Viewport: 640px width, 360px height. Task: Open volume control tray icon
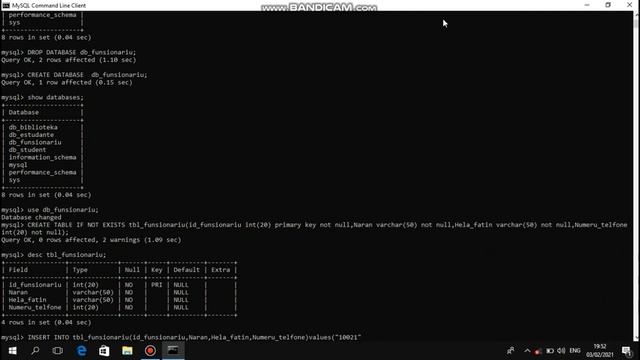coord(561,351)
